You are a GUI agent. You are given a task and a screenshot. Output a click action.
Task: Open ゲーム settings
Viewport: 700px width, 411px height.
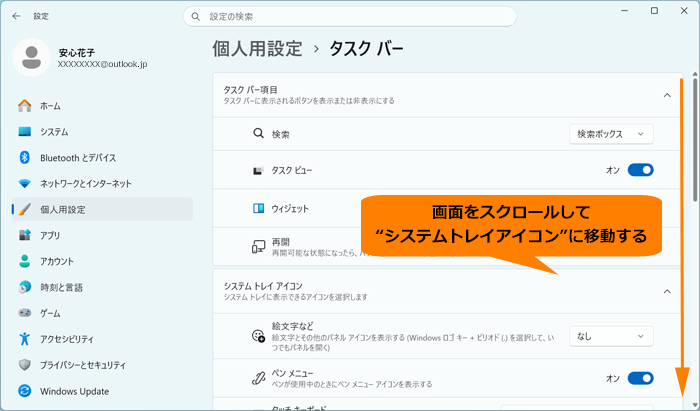click(103, 313)
